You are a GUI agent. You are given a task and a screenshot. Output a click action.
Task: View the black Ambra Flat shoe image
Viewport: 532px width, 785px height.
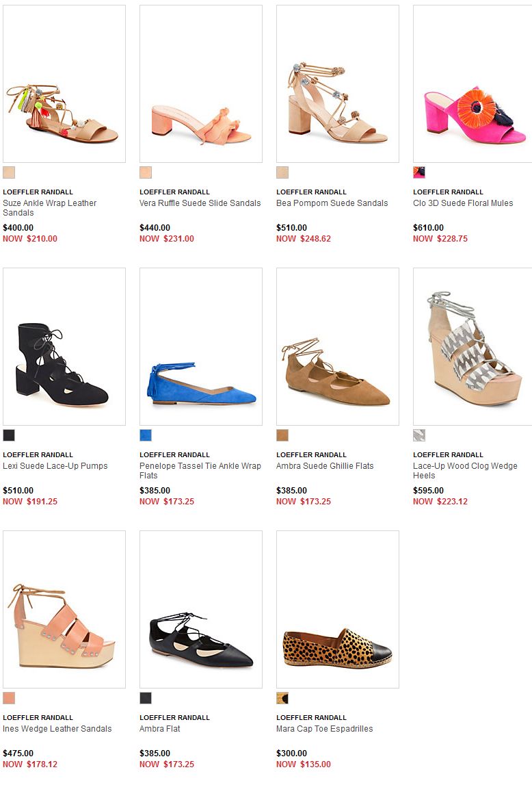click(x=201, y=609)
